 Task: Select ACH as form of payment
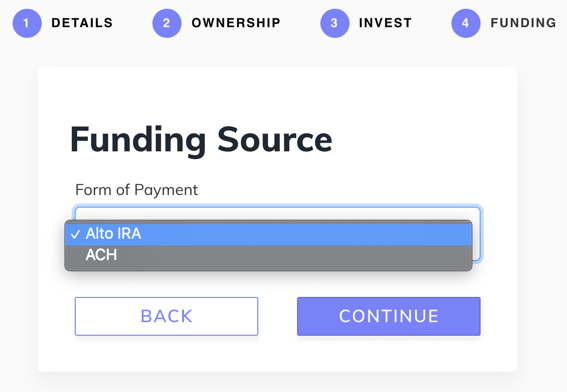268,255
